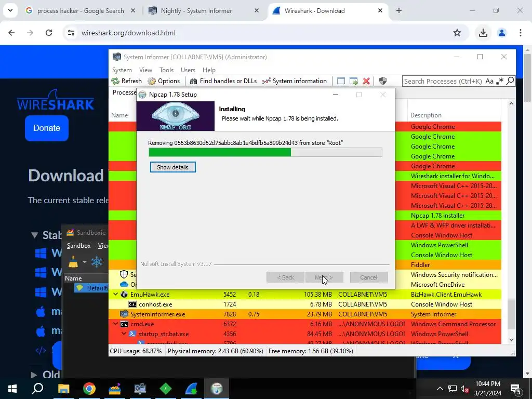Click the conhost.exe console icon
Screen dimensions: 532x399
coord(132,304)
